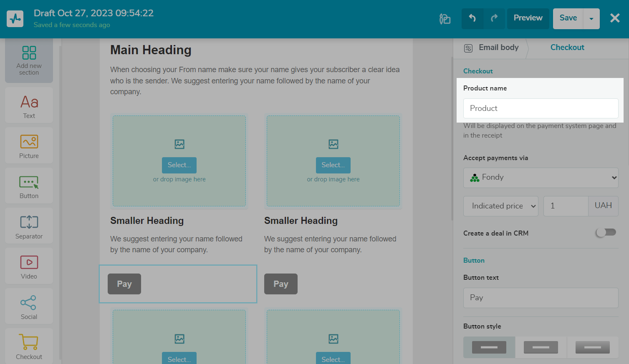Click the Save button
The width and height of the screenshot is (629, 364).
[568, 18]
